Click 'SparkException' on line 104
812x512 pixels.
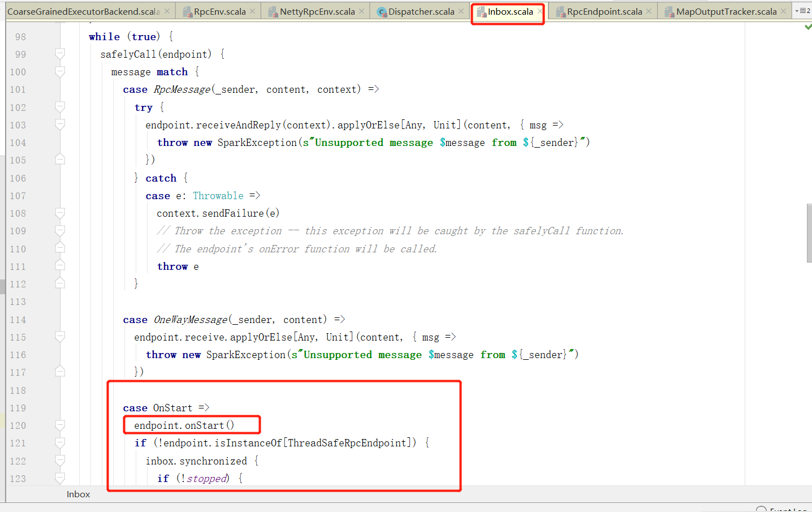click(x=257, y=143)
